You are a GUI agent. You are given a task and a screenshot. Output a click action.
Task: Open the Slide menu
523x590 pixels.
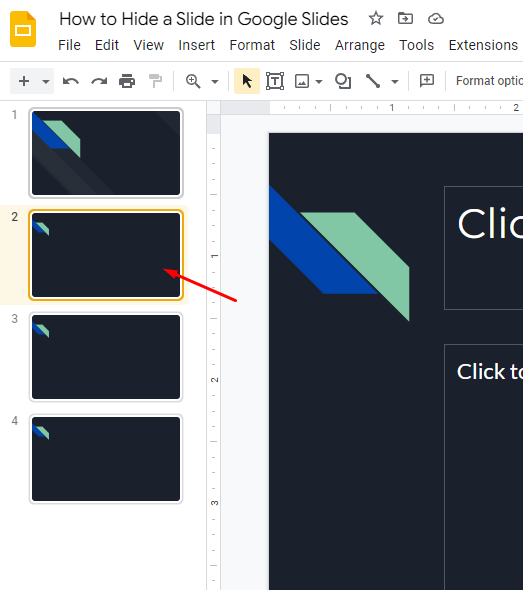point(305,45)
